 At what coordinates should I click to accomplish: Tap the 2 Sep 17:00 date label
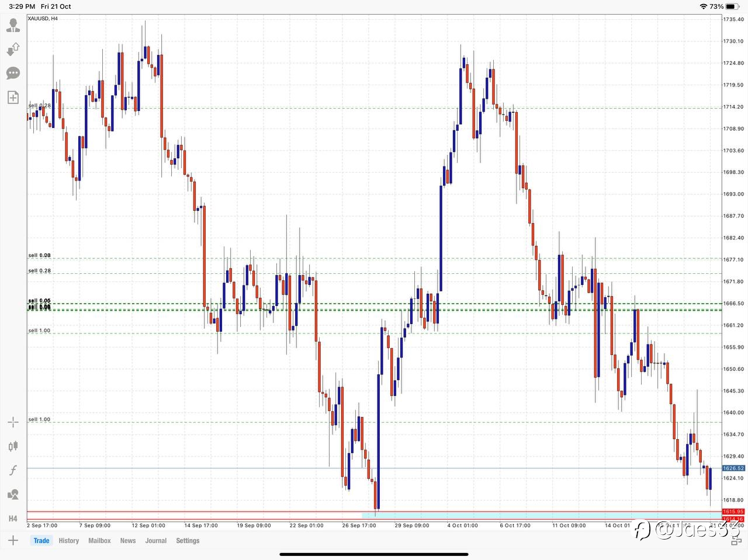42,526
